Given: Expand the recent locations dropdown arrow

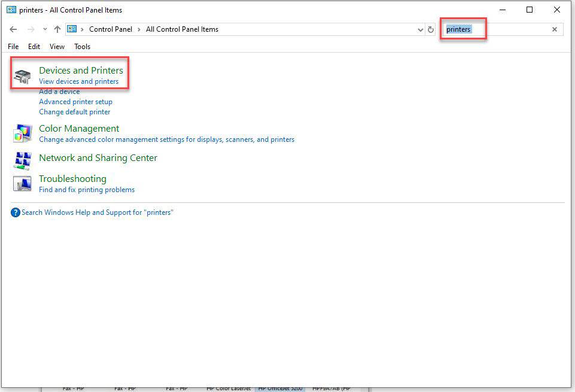Looking at the screenshot, I should click(x=45, y=29).
